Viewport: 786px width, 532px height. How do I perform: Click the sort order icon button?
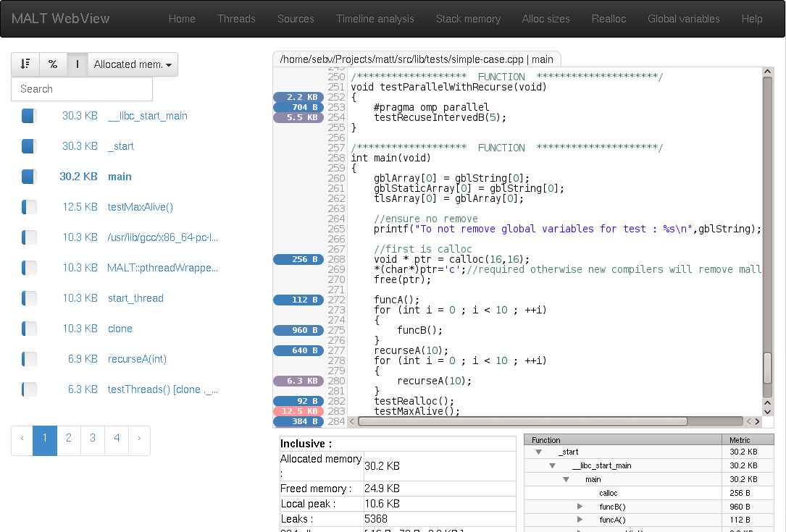click(x=25, y=64)
